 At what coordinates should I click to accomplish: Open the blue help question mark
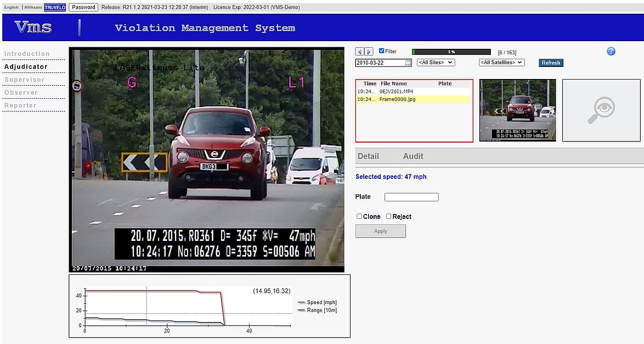coord(611,51)
